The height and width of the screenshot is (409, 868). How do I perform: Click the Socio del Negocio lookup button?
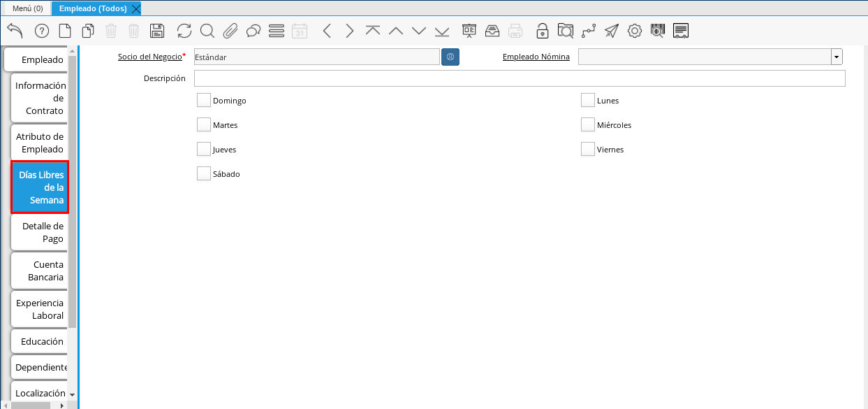(450, 57)
